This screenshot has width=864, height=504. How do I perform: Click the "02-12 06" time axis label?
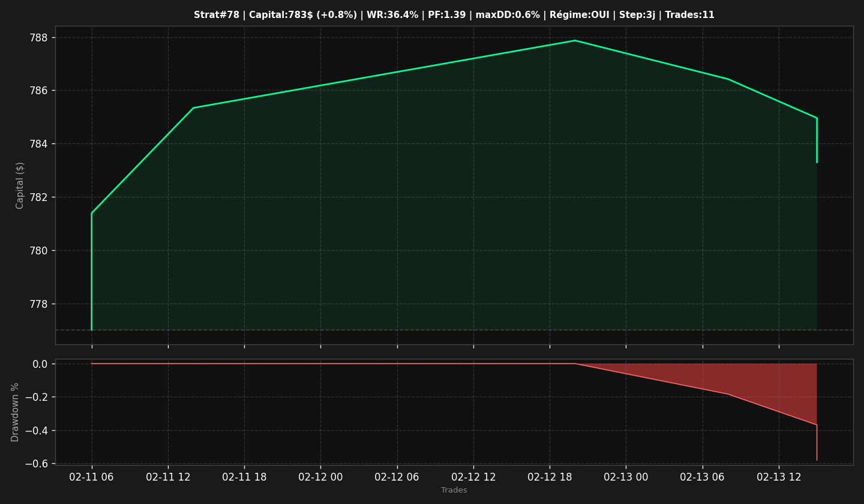click(x=397, y=477)
